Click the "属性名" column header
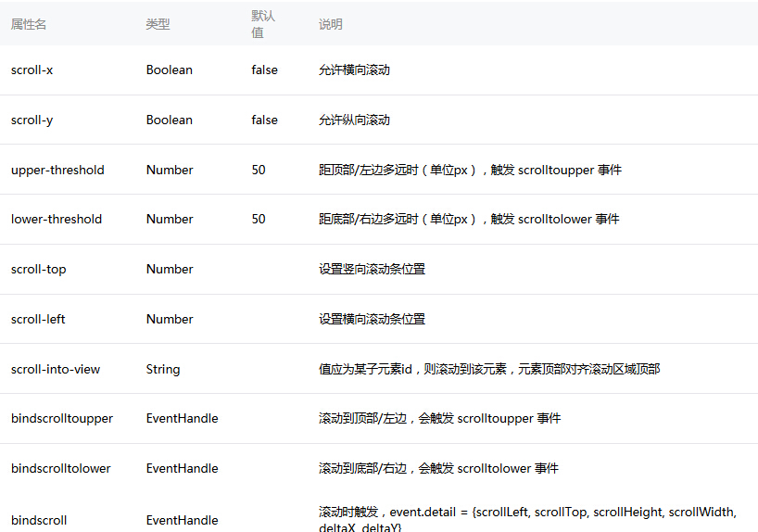The height and width of the screenshot is (532, 758). coord(29,24)
